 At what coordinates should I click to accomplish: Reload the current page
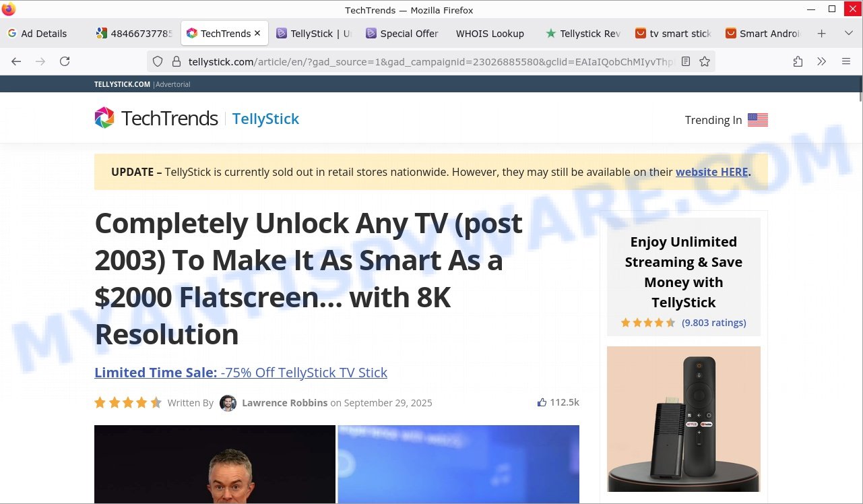click(65, 61)
